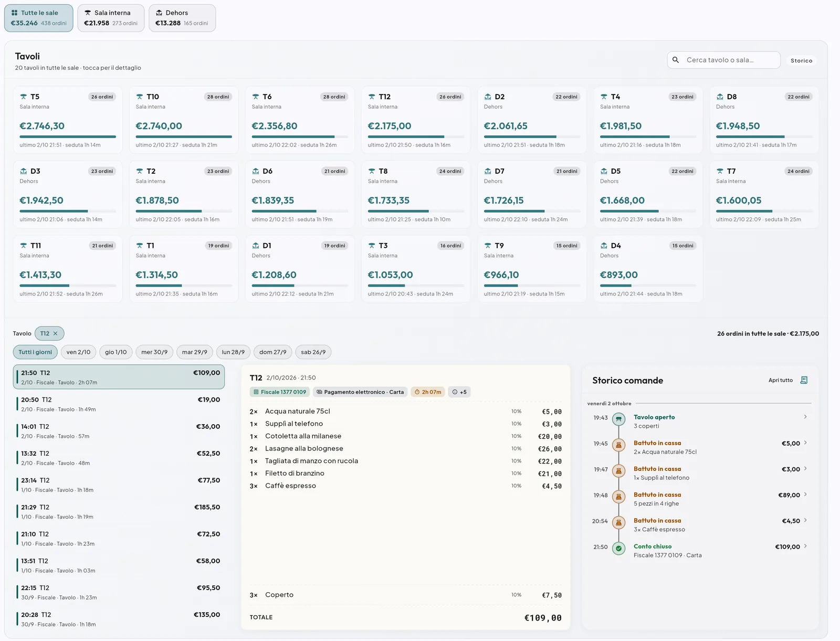Viewport: 840px width, 641px height.
Task: Filter orders by mar 29/9
Action: point(195,352)
